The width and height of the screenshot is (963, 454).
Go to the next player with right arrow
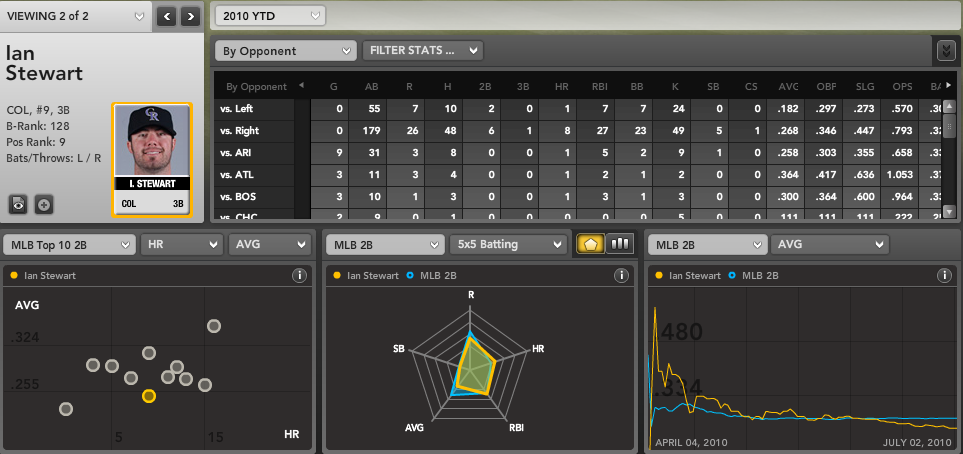click(191, 16)
